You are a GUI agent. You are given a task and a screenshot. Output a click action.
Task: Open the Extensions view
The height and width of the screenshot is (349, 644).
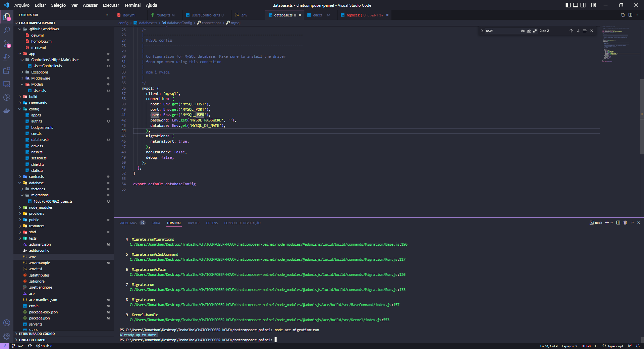[7, 70]
